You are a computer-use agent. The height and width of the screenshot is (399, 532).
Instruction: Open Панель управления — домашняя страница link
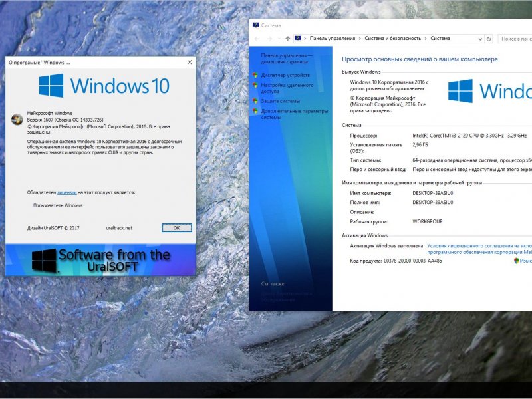coord(287,59)
